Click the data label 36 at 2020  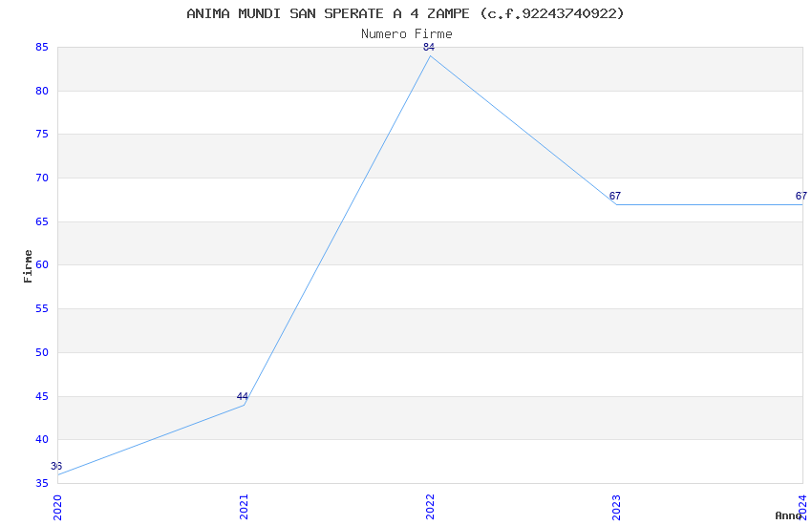pyautogui.click(x=56, y=466)
